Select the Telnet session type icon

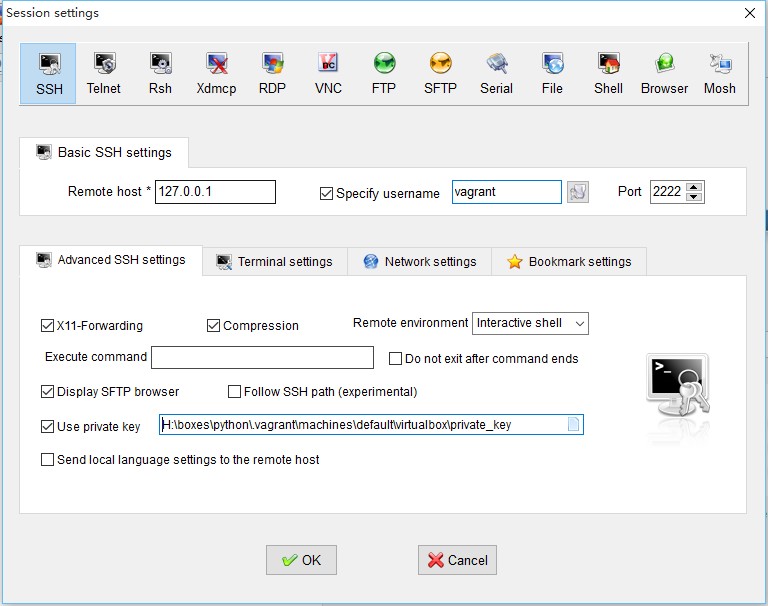click(103, 74)
